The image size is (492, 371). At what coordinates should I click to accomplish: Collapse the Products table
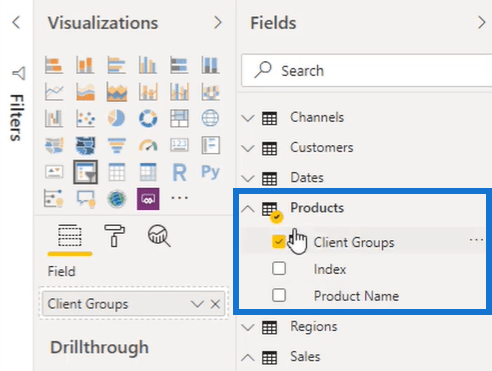(248, 209)
